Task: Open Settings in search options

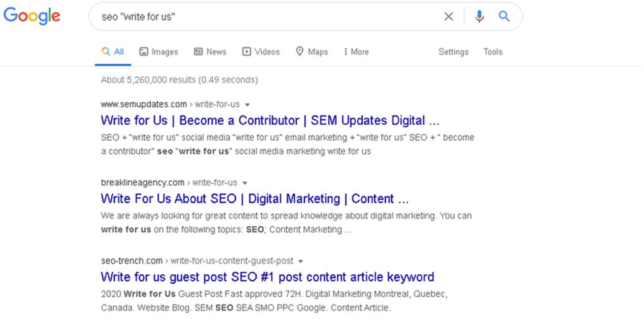Action: coord(453,52)
